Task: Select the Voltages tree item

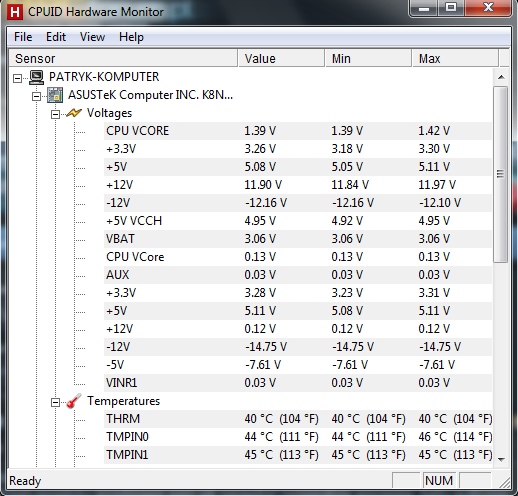Action: (x=109, y=113)
